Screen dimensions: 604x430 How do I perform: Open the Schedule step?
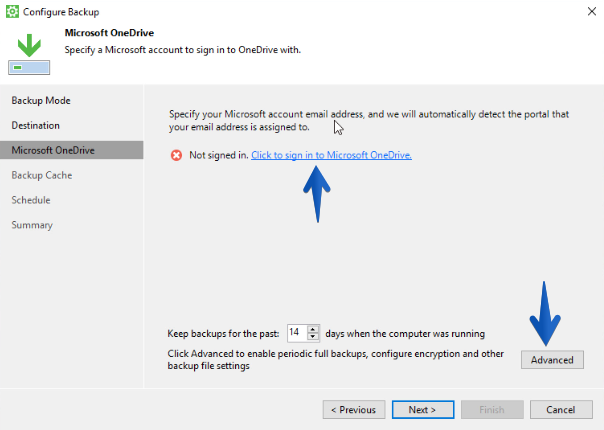coord(31,200)
